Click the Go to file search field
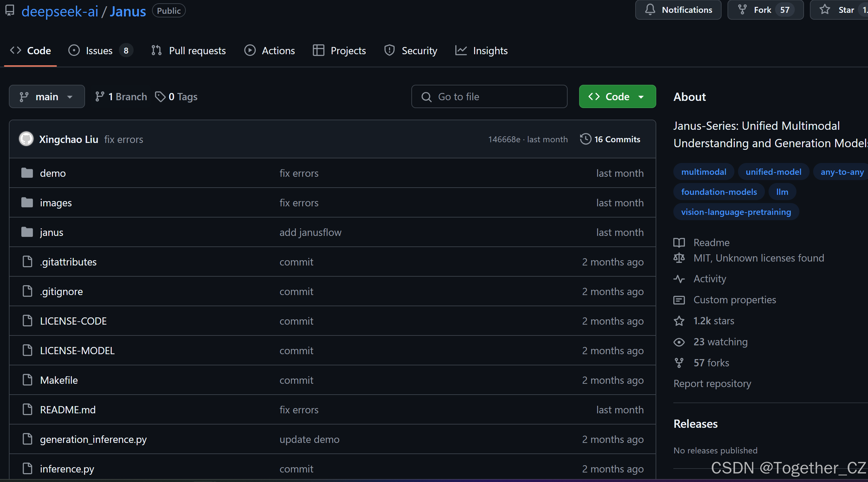Viewport: 868px width, 482px height. (489, 97)
